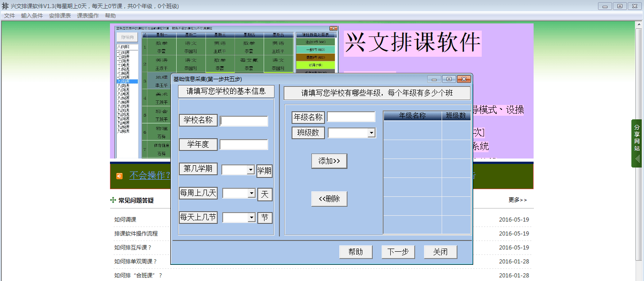Maximize the 基础信息采集 dialog

[449, 79]
